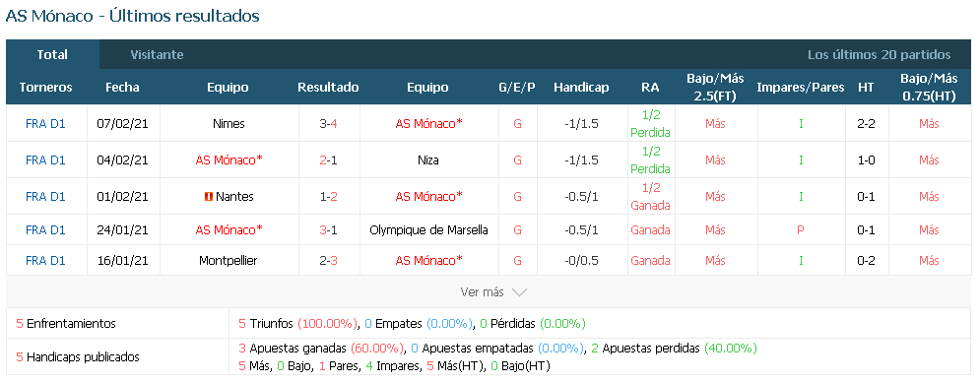Expand more results with Ver más chevron
The width and height of the screenshot is (980, 383).
click(x=493, y=291)
